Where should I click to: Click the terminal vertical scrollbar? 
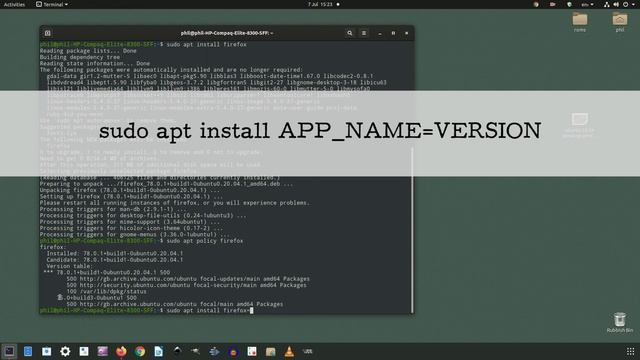[x=412, y=231]
